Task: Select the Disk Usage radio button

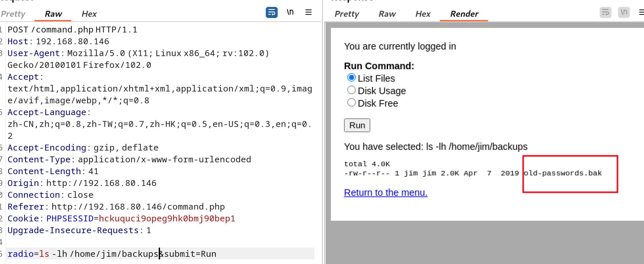Action: tap(352, 90)
